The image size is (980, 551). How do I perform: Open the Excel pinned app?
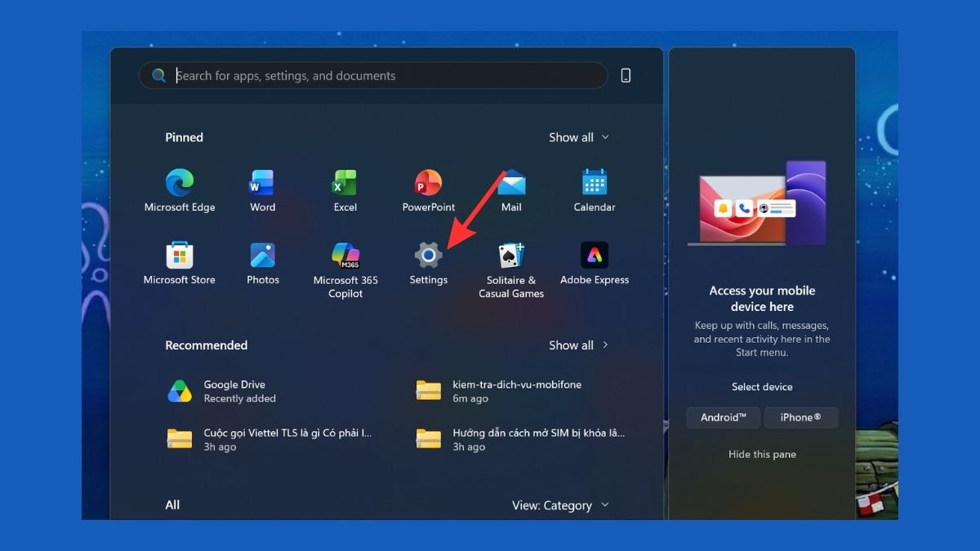pos(345,190)
